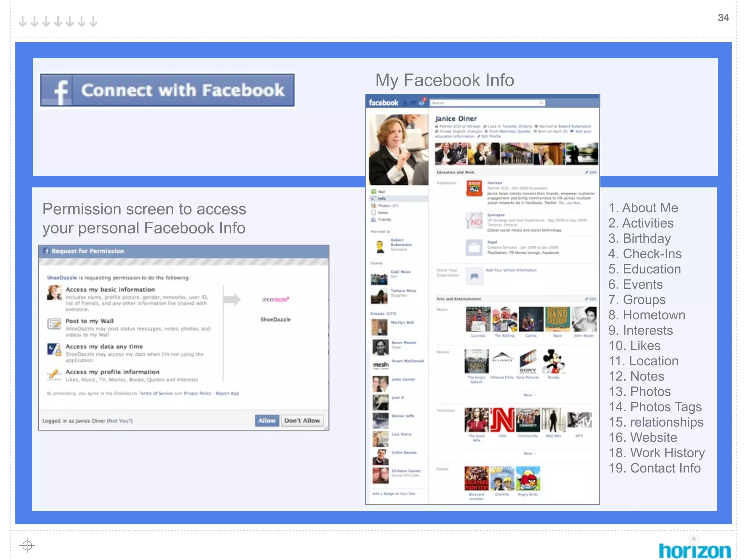The height and width of the screenshot is (560, 747).
Task: Click the '19. Contact Info' list entry
Action: tap(655, 468)
